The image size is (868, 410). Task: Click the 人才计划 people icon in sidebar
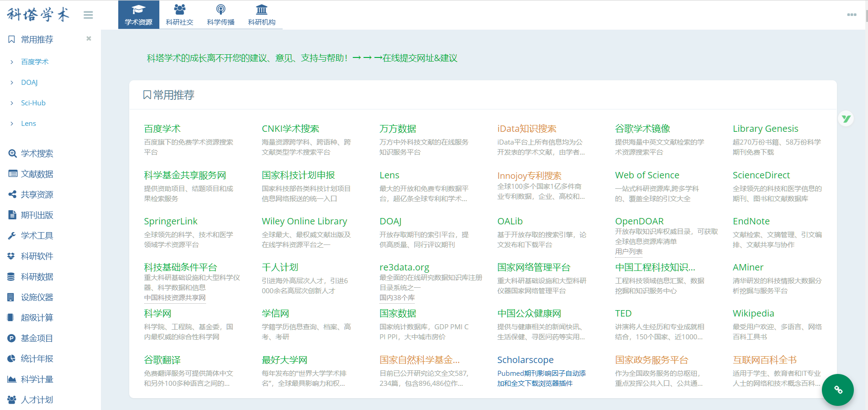click(x=12, y=400)
